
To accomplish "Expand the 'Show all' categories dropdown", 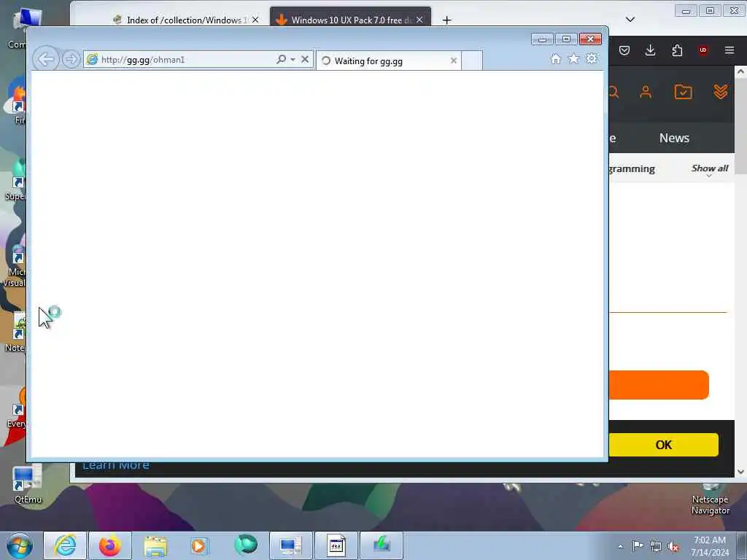I will [x=709, y=169].
